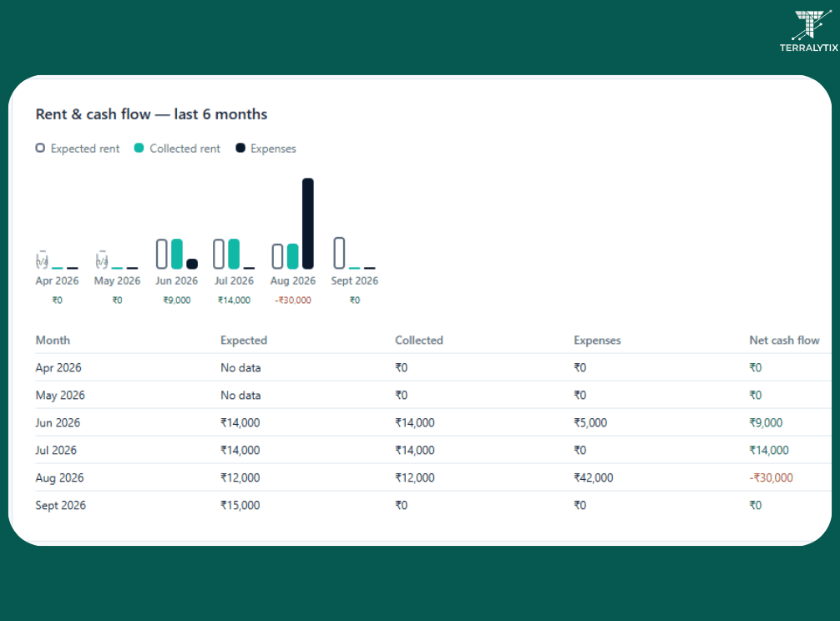
Task: Select the 'May 2026' table row month
Action: 60,395
